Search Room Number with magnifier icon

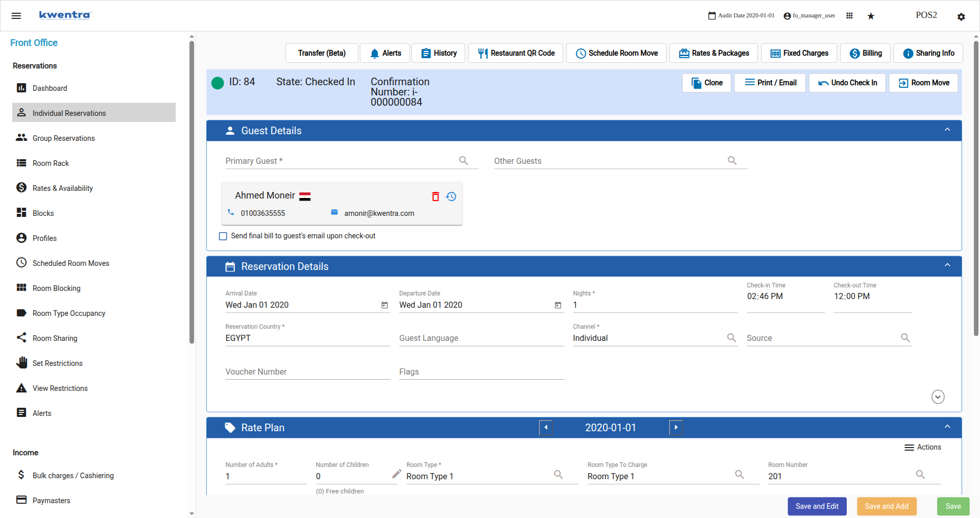coord(920,475)
